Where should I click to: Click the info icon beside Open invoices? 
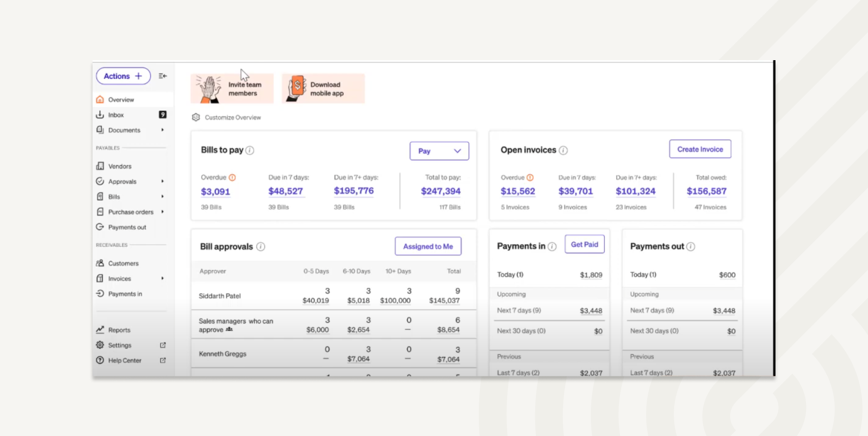click(563, 150)
